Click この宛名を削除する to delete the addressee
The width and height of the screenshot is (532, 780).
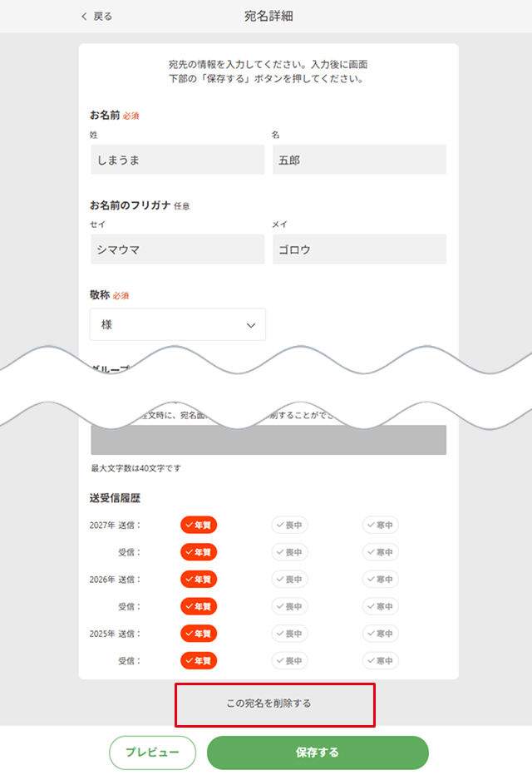coord(269,703)
